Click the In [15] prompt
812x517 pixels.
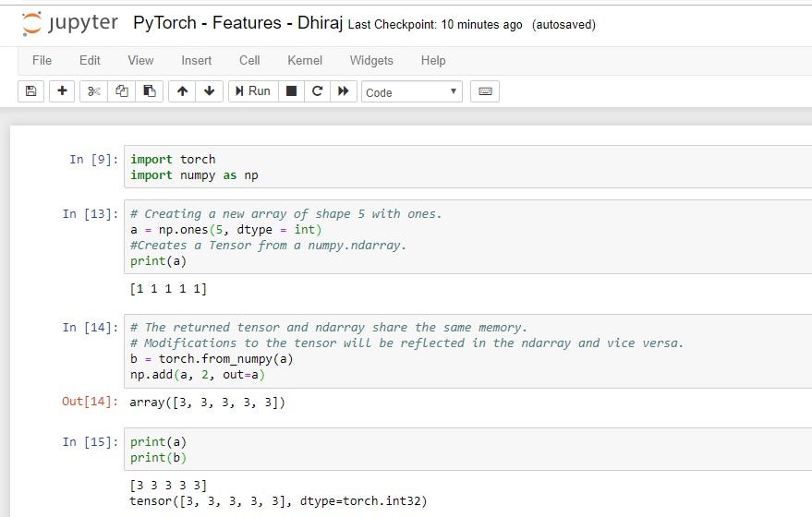(91, 442)
